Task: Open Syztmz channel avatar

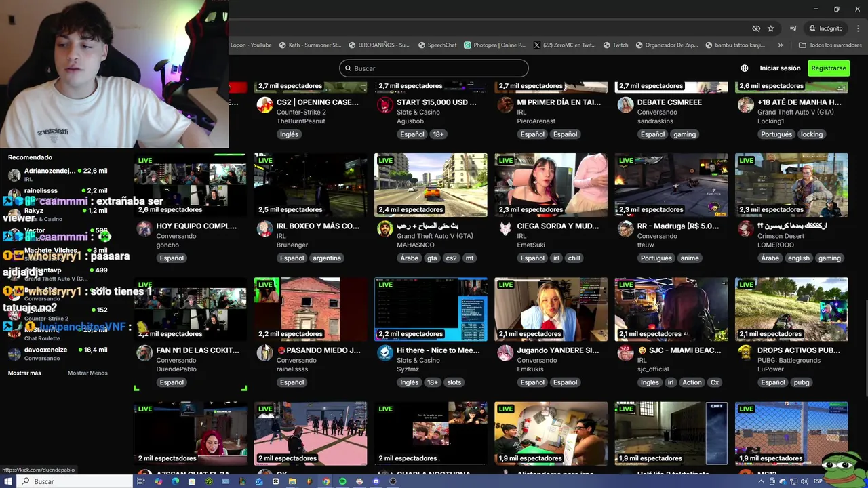Action: (x=385, y=353)
